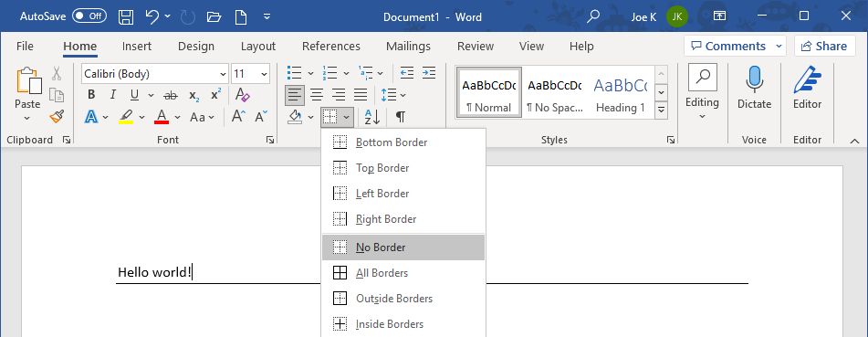The image size is (868, 337).
Task: Undo the last action
Action: pyautogui.click(x=152, y=16)
